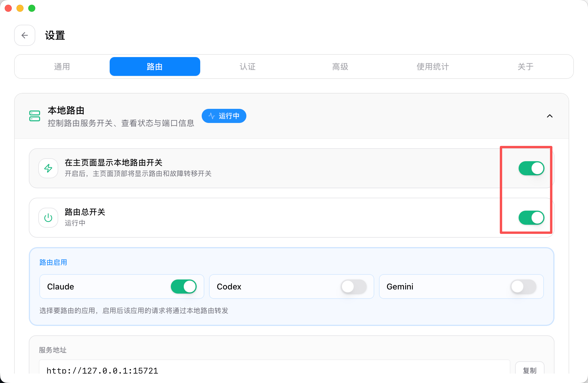Image resolution: width=588 pixels, height=383 pixels.
Task: Click the Codex label in 路由启用
Action: (x=229, y=287)
